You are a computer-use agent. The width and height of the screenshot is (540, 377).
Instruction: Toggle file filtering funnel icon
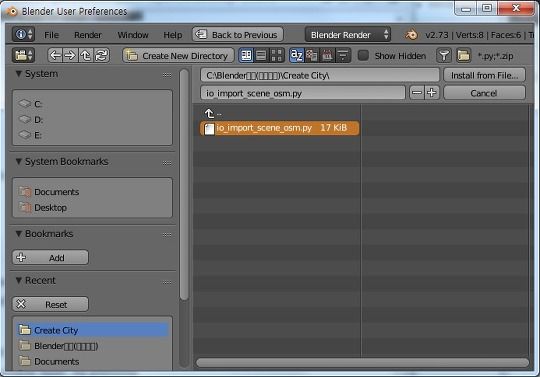[444, 55]
